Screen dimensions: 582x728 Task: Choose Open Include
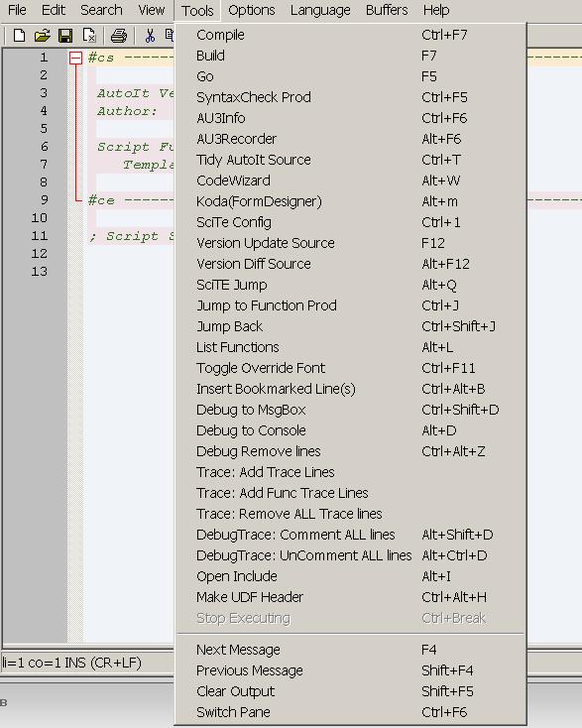(x=350, y=576)
